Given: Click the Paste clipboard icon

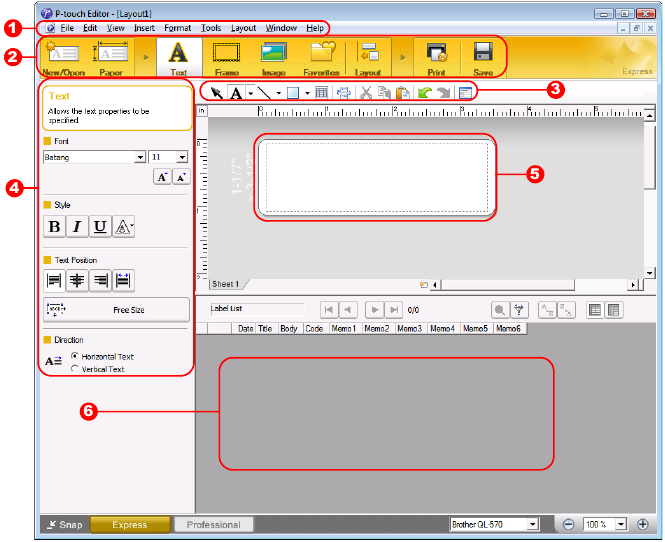Looking at the screenshot, I should (x=402, y=92).
